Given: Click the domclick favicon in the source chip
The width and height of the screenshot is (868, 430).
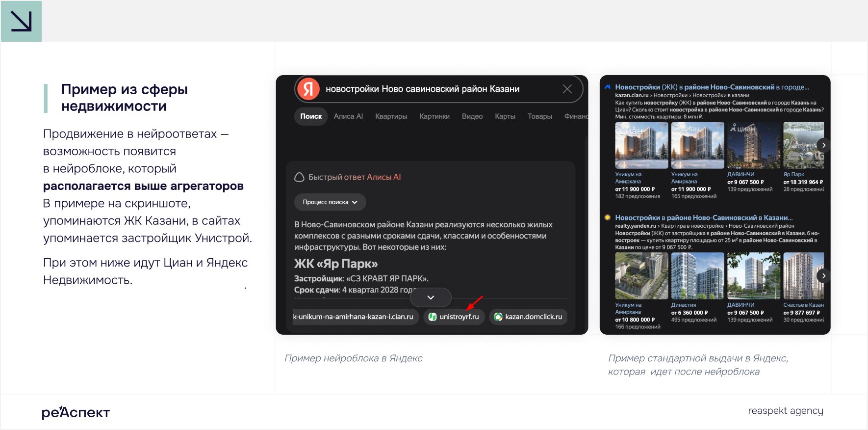Looking at the screenshot, I should [498, 317].
